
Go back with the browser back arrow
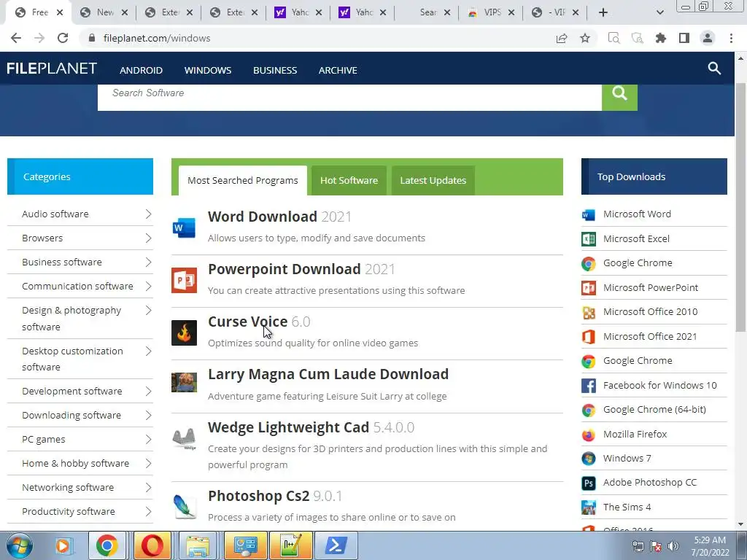16,38
